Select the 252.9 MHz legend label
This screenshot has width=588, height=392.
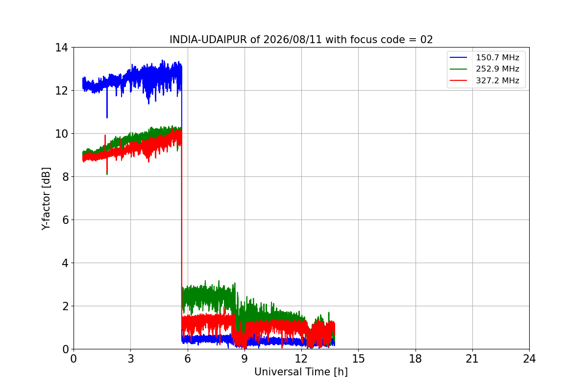click(497, 69)
